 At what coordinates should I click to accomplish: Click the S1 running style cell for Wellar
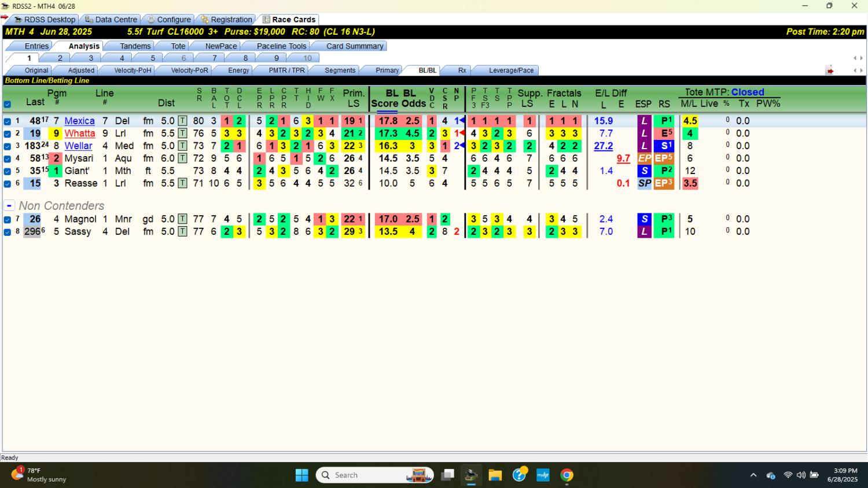click(664, 146)
